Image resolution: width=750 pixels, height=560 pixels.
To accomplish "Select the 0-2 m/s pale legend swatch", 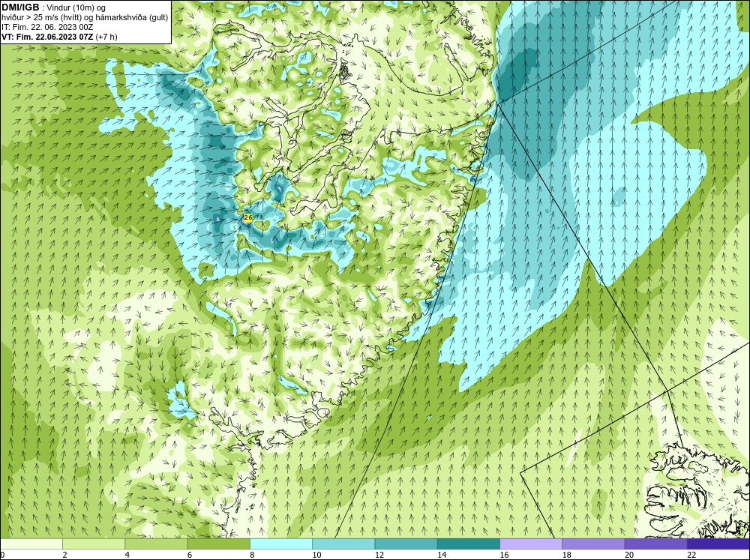I will (x=31, y=544).
